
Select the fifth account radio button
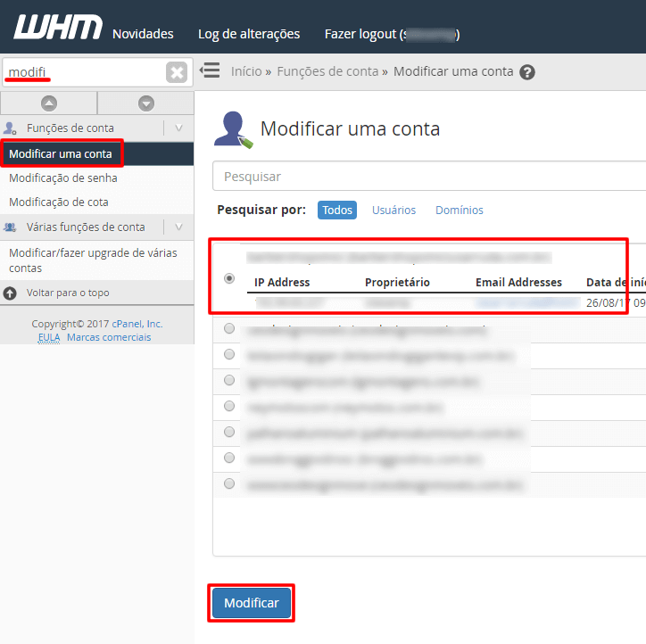(x=229, y=406)
